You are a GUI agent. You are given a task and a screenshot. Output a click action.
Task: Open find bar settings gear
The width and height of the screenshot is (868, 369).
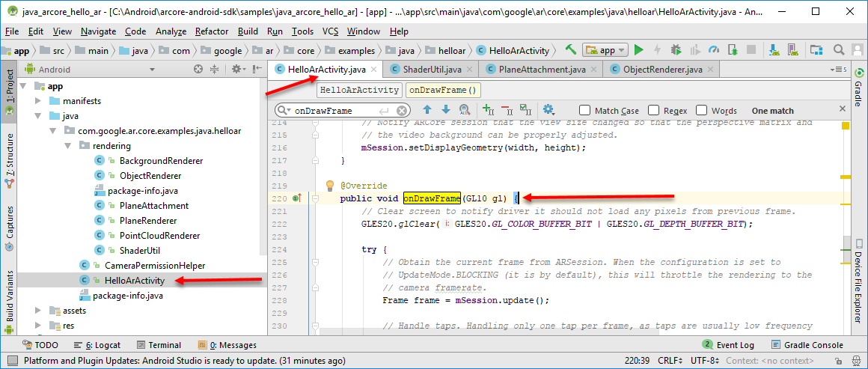pos(549,110)
